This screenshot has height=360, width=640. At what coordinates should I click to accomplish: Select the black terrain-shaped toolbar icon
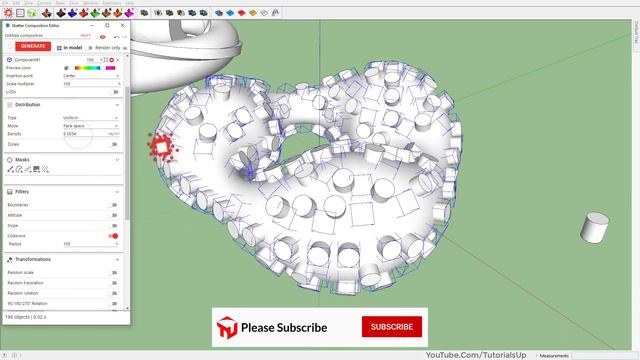tap(61, 13)
